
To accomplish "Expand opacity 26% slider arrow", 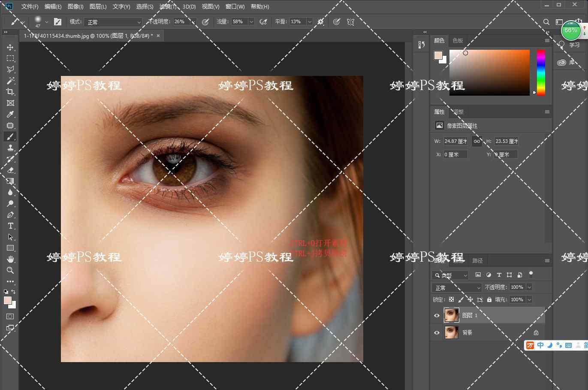I will click(193, 21).
